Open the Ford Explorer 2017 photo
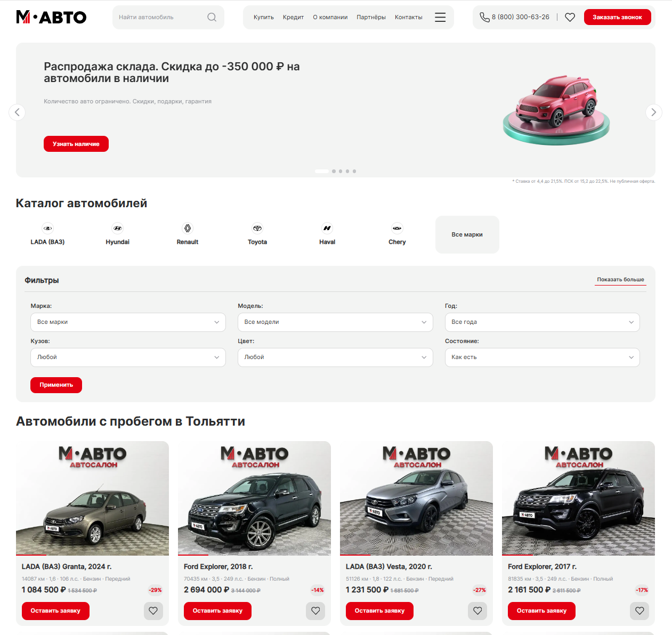 click(x=578, y=498)
